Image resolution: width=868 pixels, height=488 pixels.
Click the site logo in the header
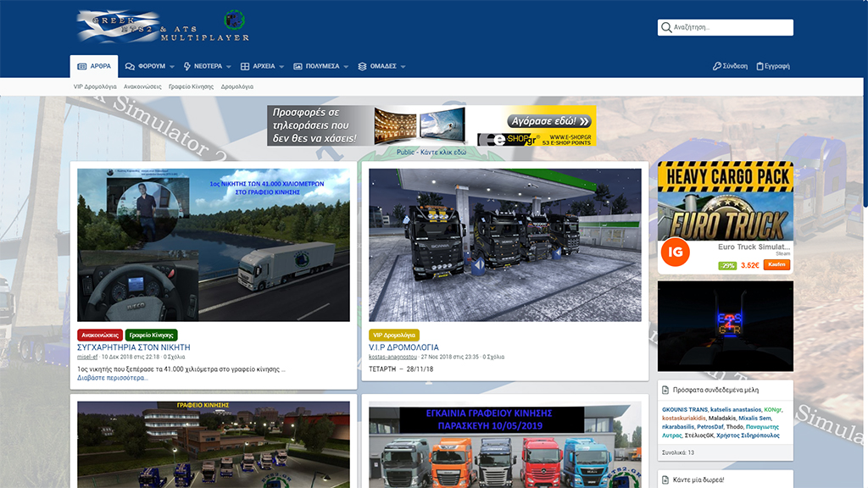click(162, 27)
